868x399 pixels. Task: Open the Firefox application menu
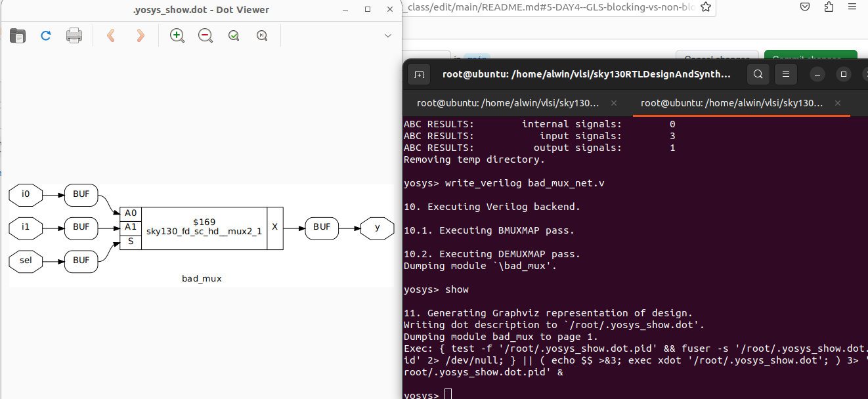pyautogui.click(x=852, y=7)
